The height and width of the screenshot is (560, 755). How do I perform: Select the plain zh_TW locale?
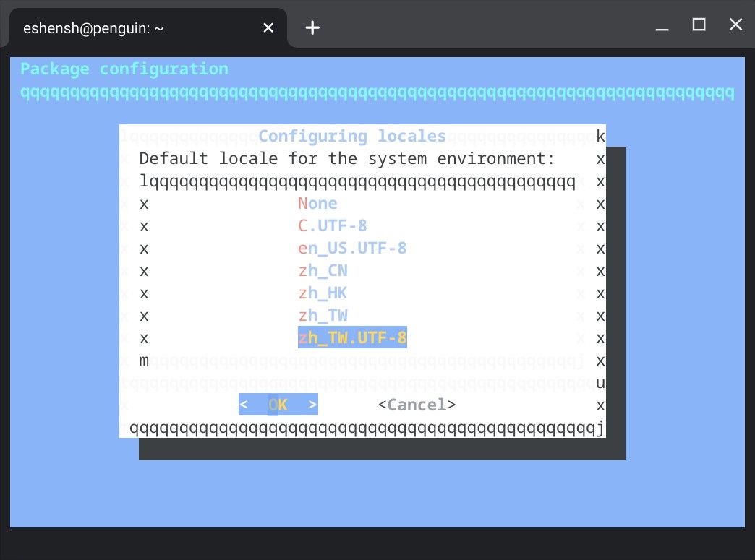pyautogui.click(x=323, y=316)
